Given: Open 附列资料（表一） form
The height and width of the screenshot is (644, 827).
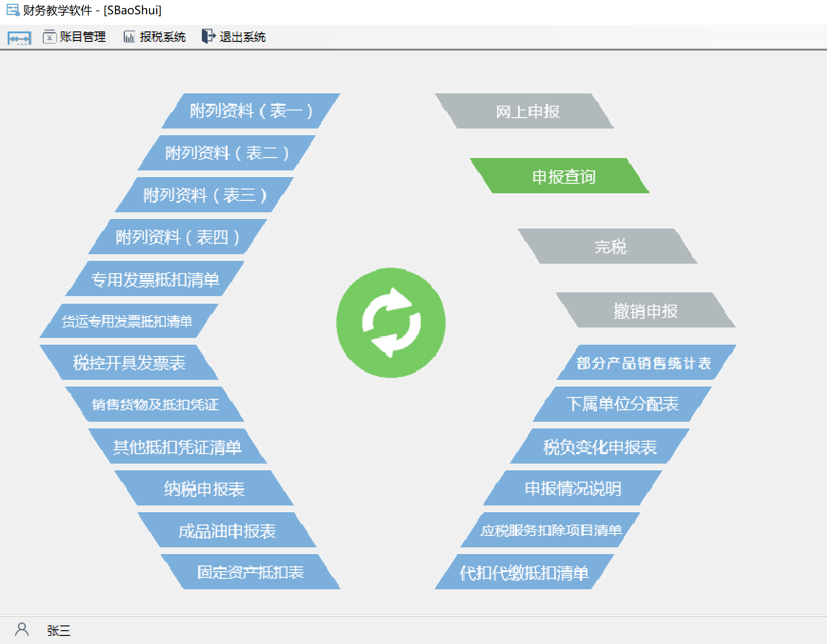Looking at the screenshot, I should (x=251, y=111).
